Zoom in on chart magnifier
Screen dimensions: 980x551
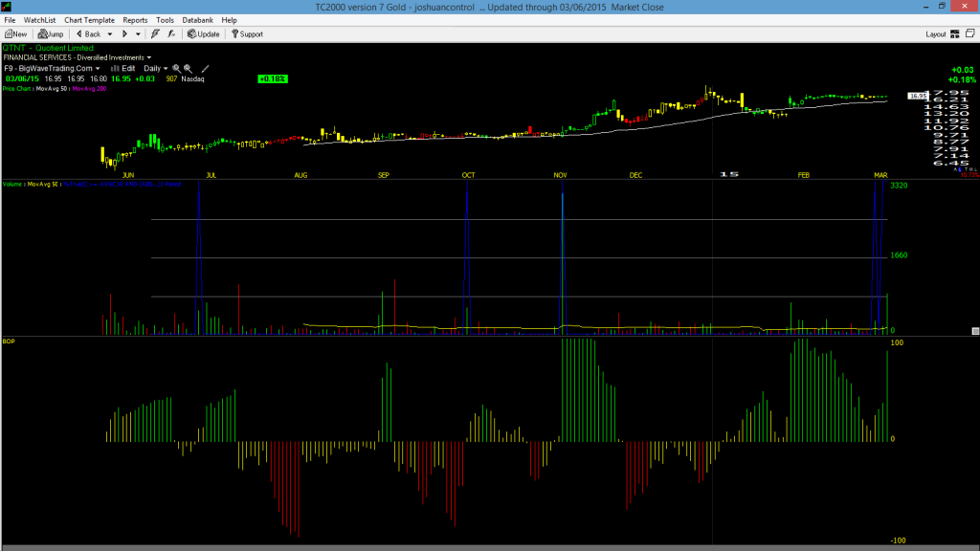point(177,69)
